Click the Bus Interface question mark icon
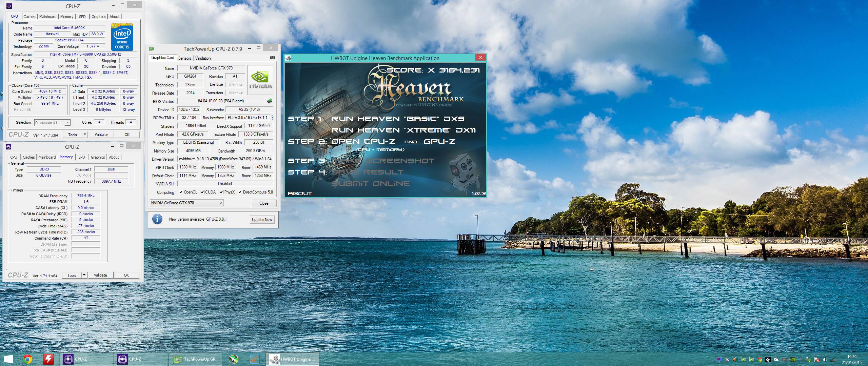868x366 pixels. 272,118
